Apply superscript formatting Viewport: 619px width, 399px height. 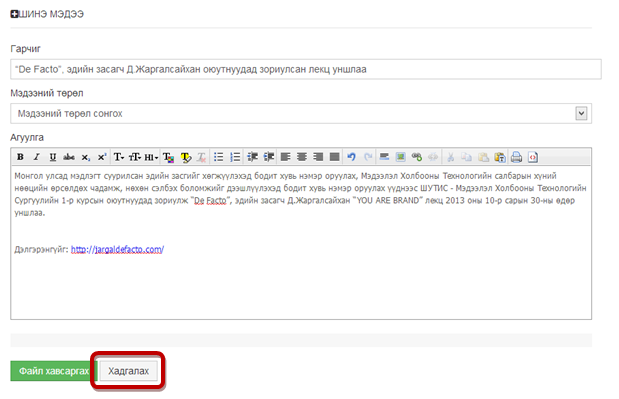[x=101, y=157]
